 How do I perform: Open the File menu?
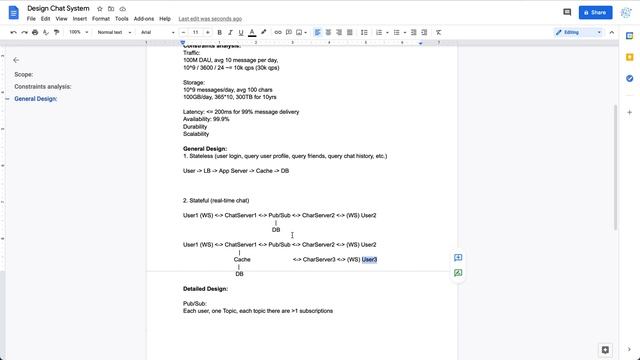tap(31, 19)
